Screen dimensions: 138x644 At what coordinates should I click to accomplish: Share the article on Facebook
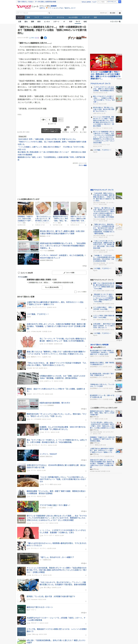click(45, 38)
